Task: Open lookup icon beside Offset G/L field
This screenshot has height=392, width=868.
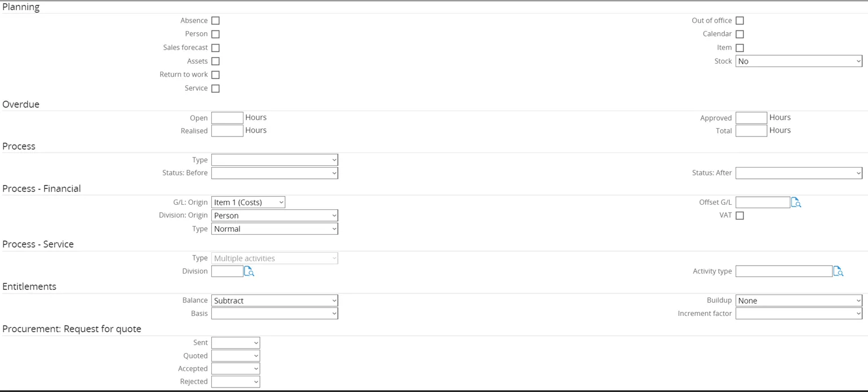Action: (x=796, y=202)
